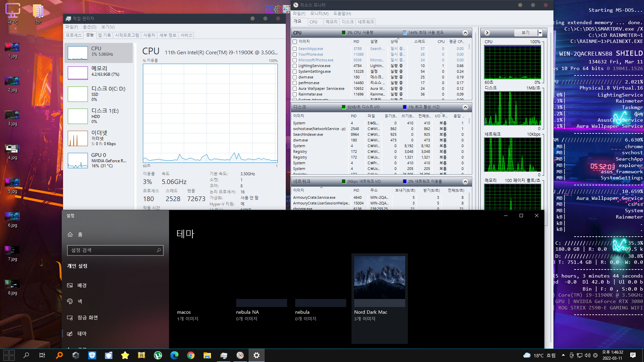
Task: Open the 내 PC desktop icon
Action: [13, 13]
